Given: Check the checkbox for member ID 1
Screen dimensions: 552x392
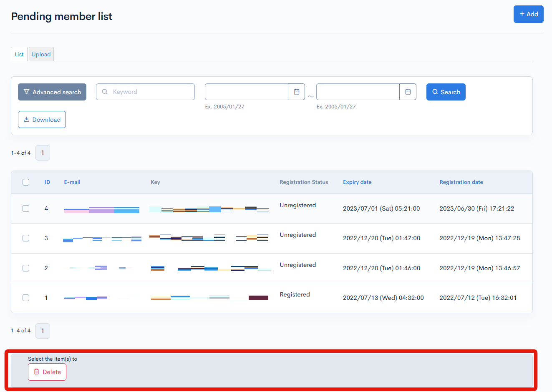Looking at the screenshot, I should click(x=26, y=298).
